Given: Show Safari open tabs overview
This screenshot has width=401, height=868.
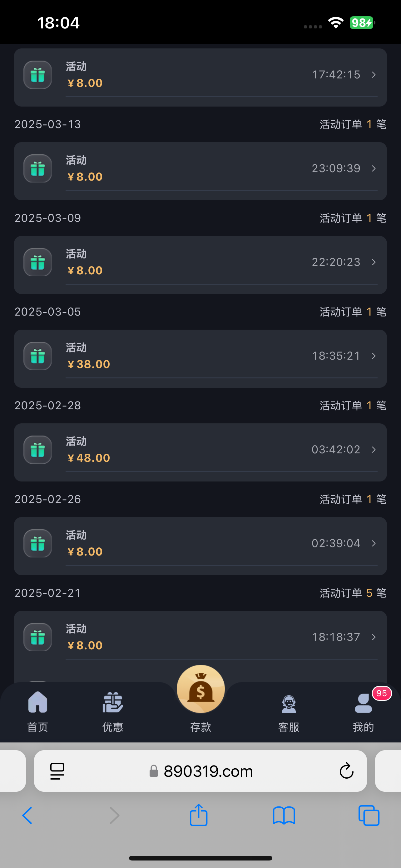Looking at the screenshot, I should click(x=369, y=816).
